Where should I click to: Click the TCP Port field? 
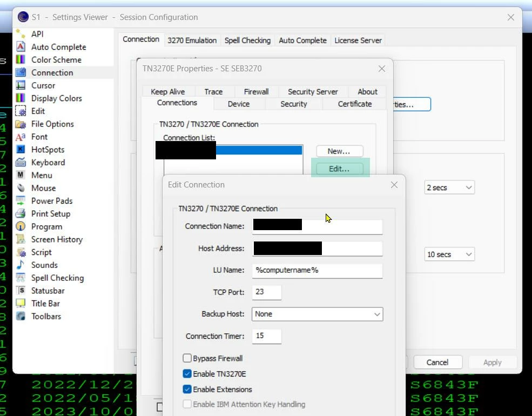(267, 292)
